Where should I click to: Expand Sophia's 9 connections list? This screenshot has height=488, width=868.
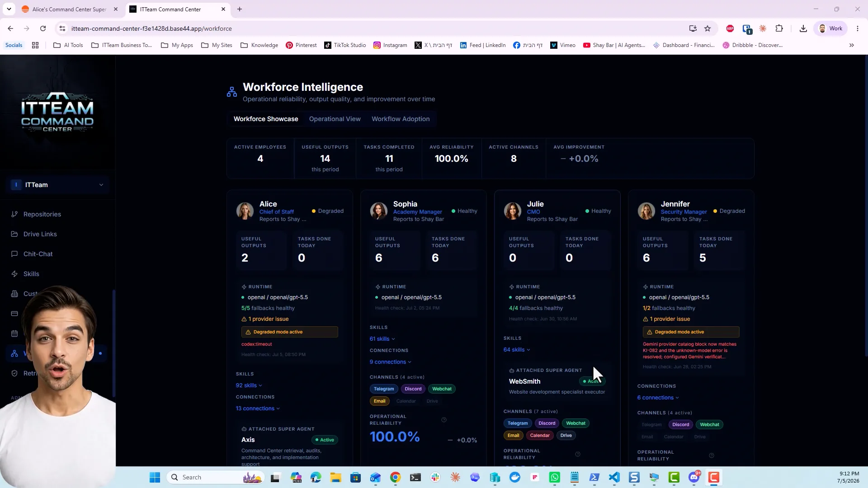[391, 362]
